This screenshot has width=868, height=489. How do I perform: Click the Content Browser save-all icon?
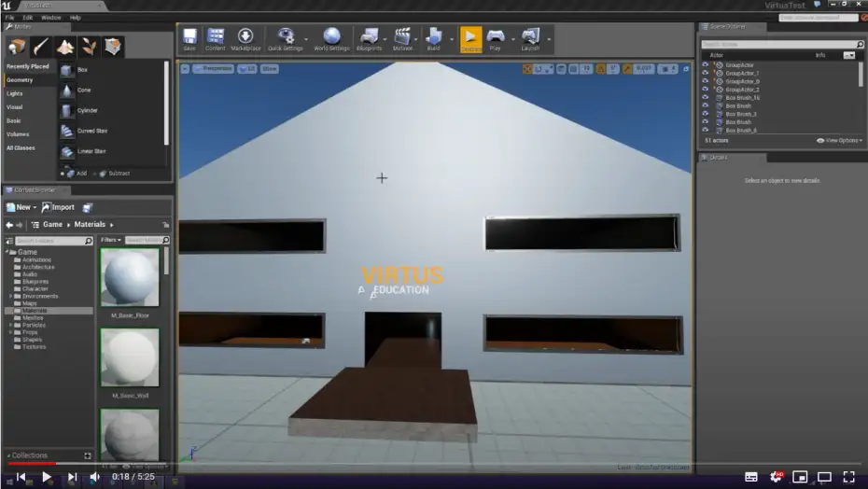(88, 208)
